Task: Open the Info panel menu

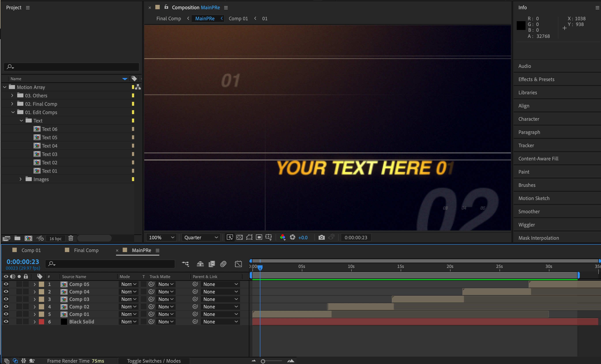Action: point(597,7)
